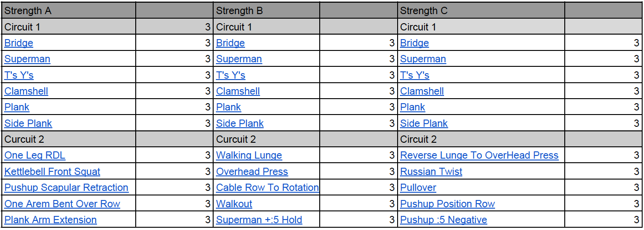Open the Pullover link
This screenshot has height=230, width=644.
tap(418, 187)
